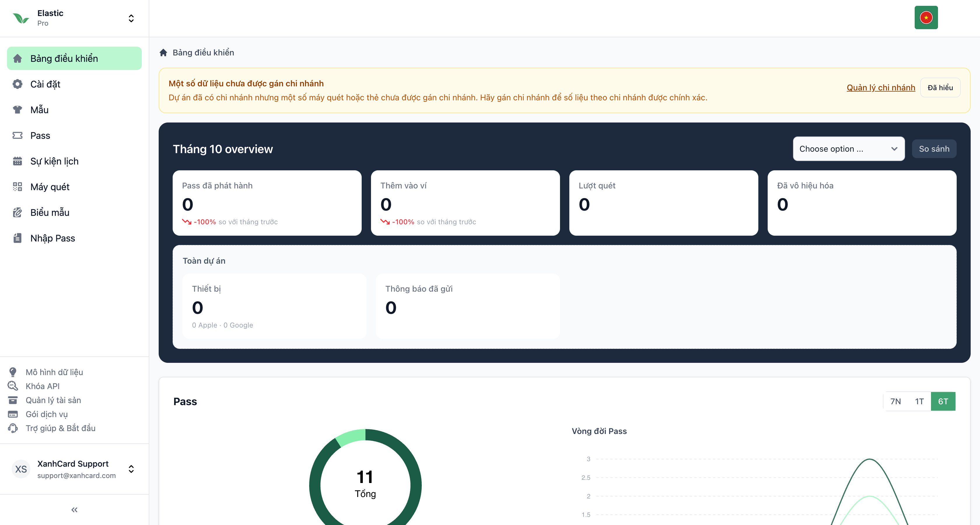Select the 6T time range

point(943,401)
